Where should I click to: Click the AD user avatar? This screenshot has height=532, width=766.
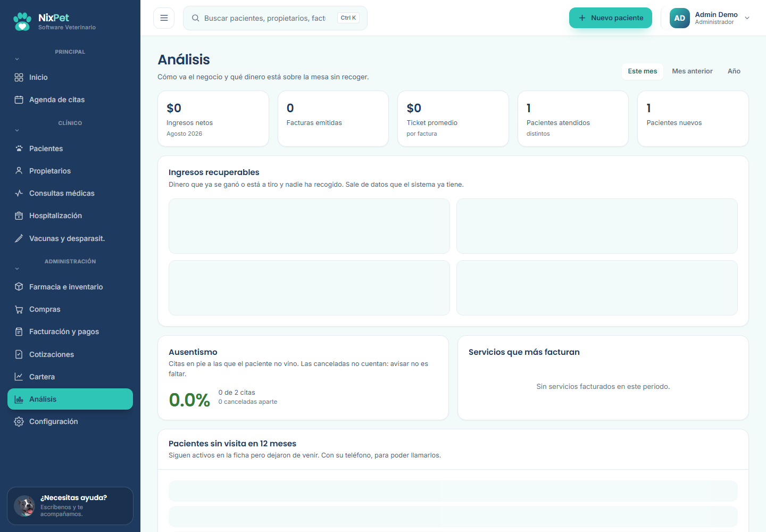[680, 18]
